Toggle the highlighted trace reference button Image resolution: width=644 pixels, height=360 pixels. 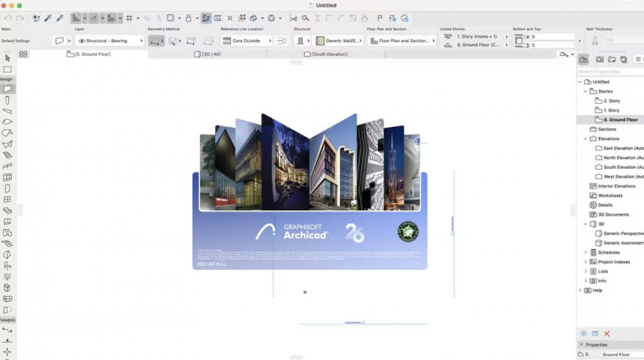(x=206, y=18)
